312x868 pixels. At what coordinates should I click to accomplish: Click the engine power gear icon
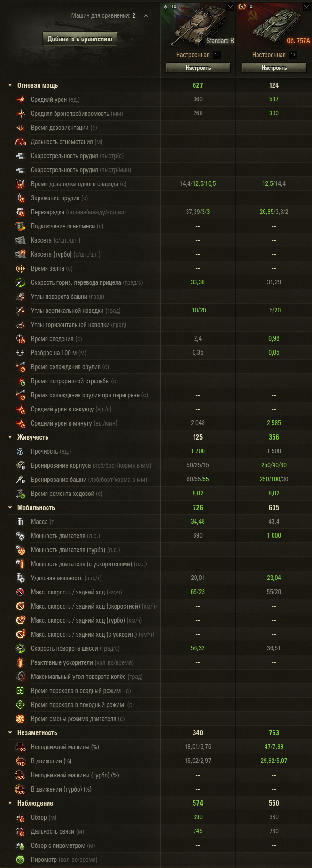tap(20, 536)
